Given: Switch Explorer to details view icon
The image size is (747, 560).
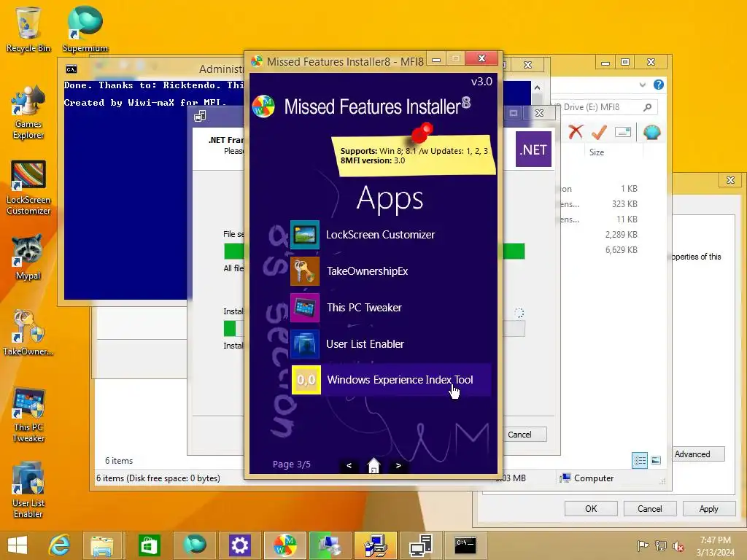Looking at the screenshot, I should [640, 460].
